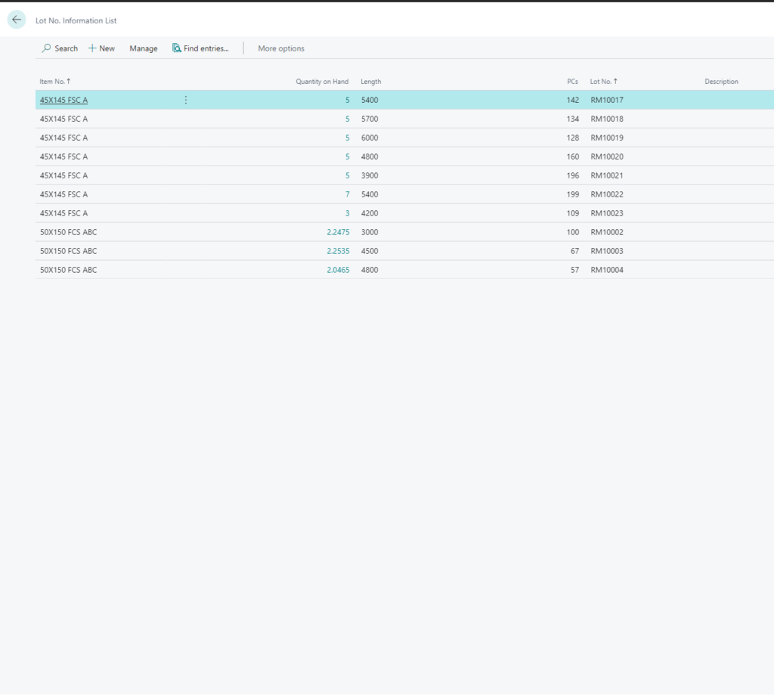Click the Length cell showing 3900

[x=370, y=175]
